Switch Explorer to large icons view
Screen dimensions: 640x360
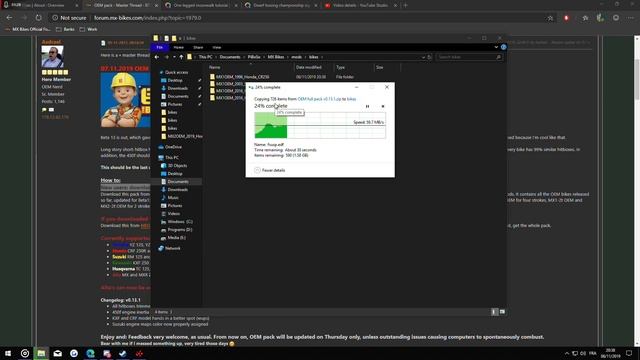point(502,312)
